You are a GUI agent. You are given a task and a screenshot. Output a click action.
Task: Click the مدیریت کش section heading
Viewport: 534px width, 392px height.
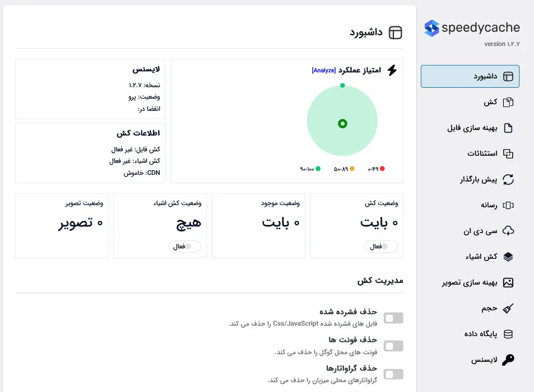(x=380, y=281)
